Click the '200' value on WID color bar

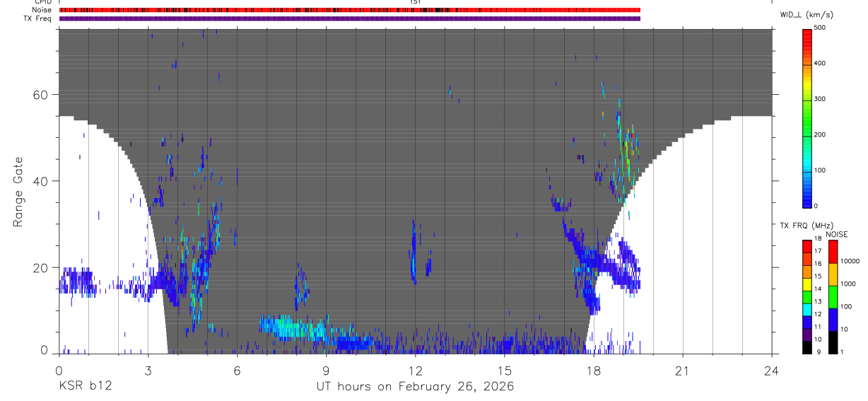tap(820, 135)
